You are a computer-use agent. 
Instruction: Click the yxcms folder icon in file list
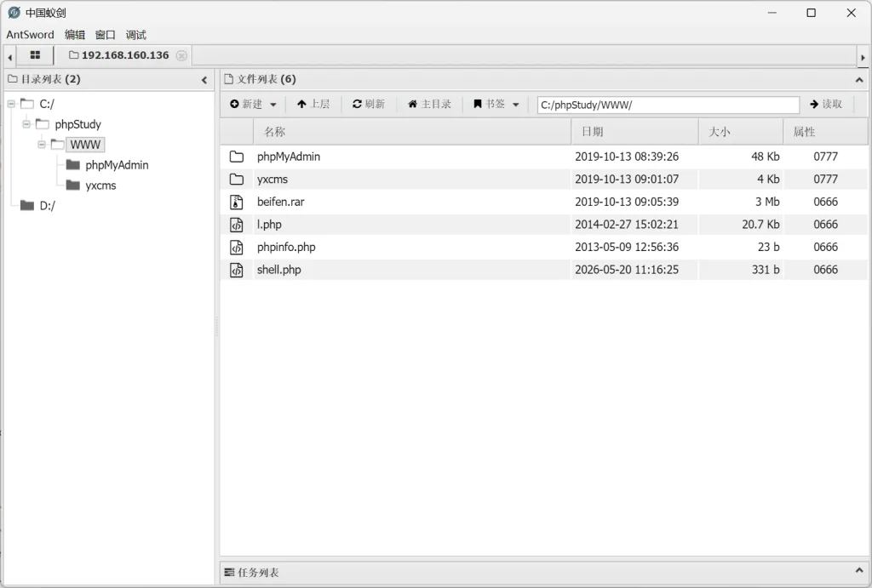[237, 180]
